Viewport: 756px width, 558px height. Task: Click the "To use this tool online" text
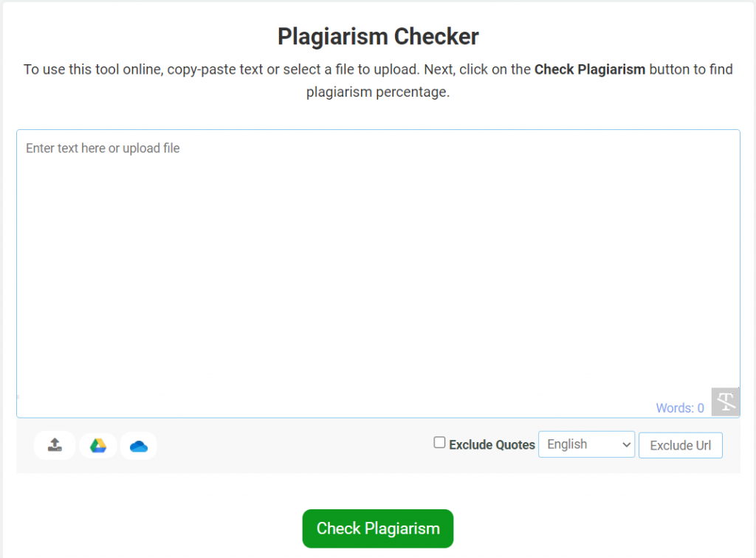point(92,69)
